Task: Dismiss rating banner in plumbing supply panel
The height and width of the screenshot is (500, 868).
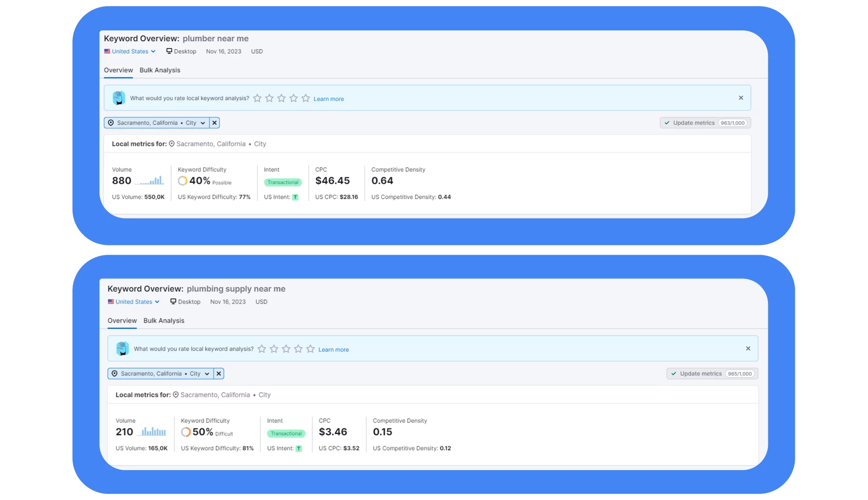Action: [x=748, y=348]
